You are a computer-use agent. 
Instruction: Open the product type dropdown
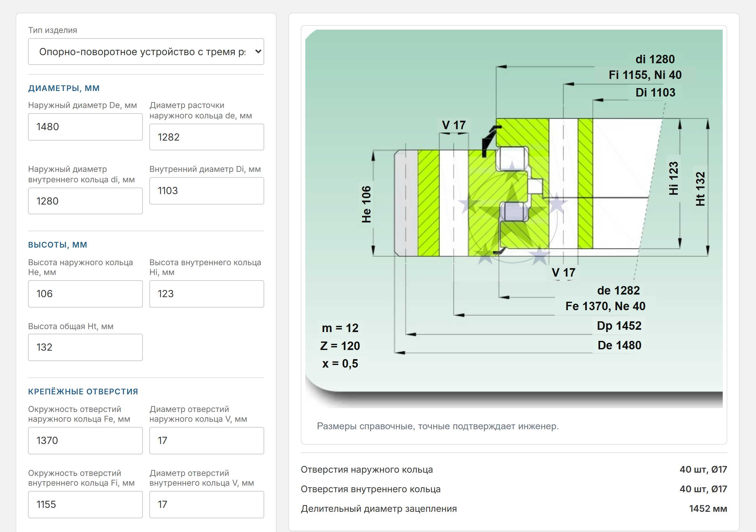146,52
